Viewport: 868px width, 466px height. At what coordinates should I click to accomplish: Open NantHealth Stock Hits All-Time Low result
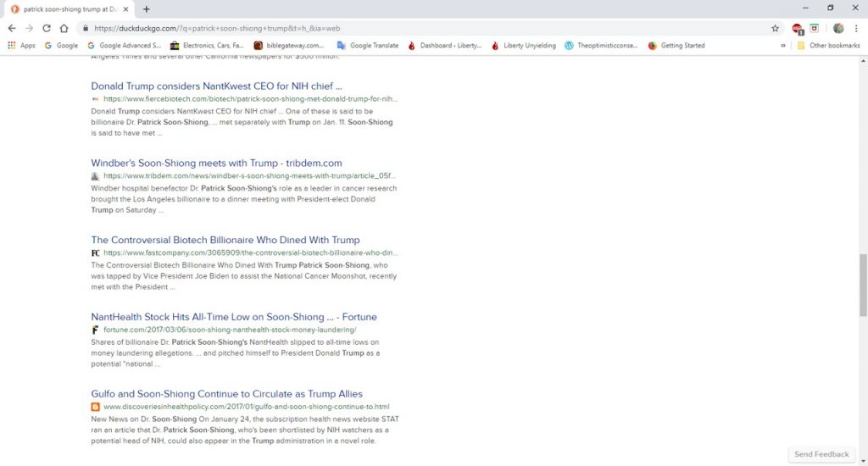pyautogui.click(x=234, y=317)
